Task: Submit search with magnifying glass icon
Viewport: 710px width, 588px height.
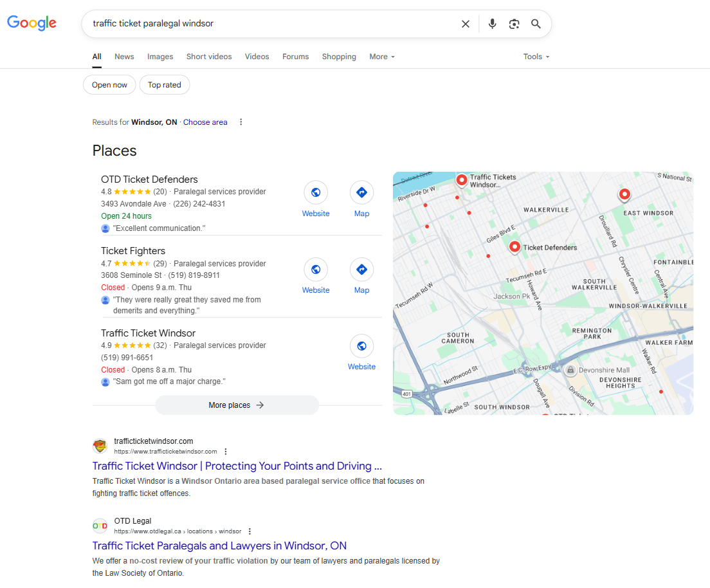Action: point(536,24)
